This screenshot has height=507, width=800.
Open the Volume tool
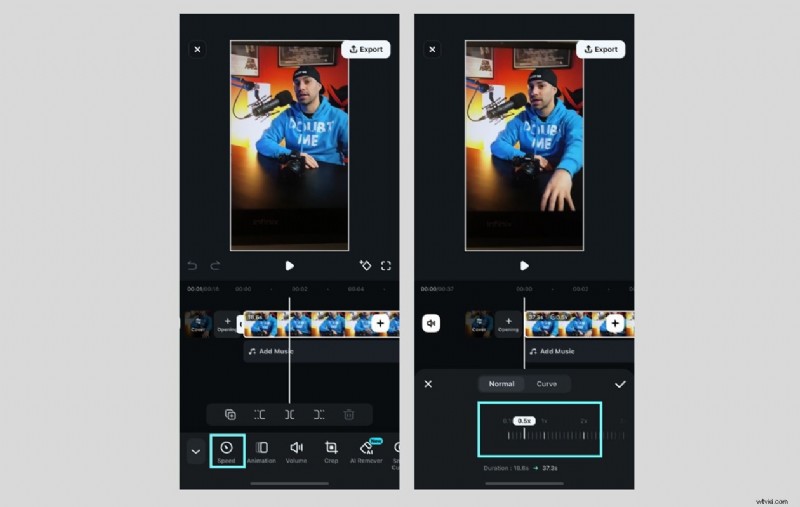coord(296,449)
